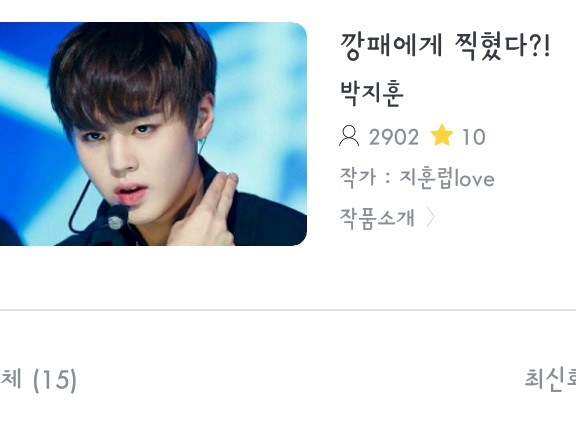Open the 작품소개 chevron arrow
This screenshot has height=432, width=576.
431,217
